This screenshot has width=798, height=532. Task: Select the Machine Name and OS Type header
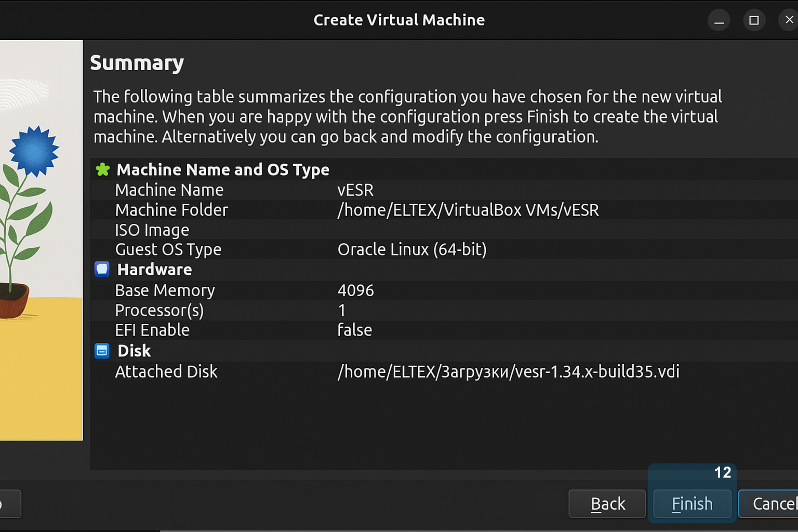coord(223,169)
